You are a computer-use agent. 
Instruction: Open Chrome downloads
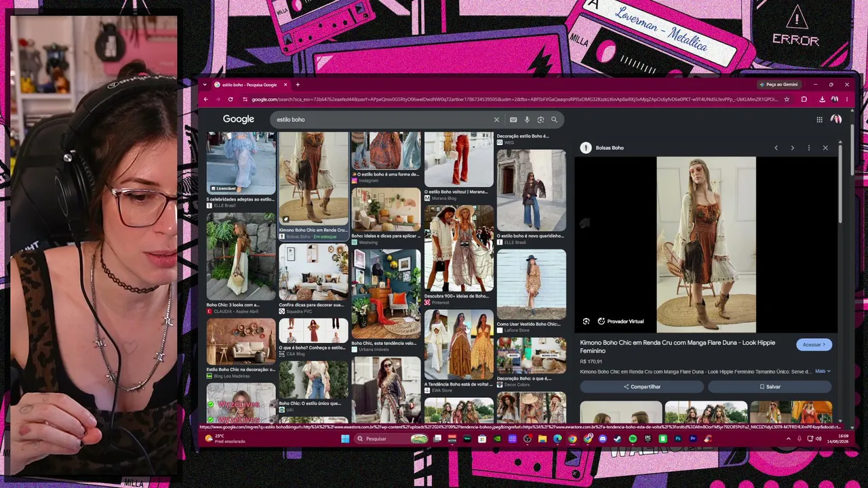[822, 99]
